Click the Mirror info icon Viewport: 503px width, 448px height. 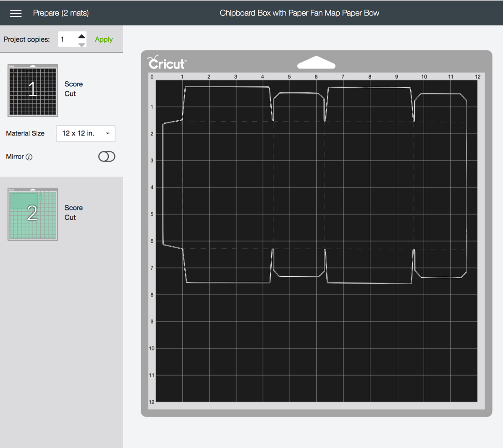point(29,156)
